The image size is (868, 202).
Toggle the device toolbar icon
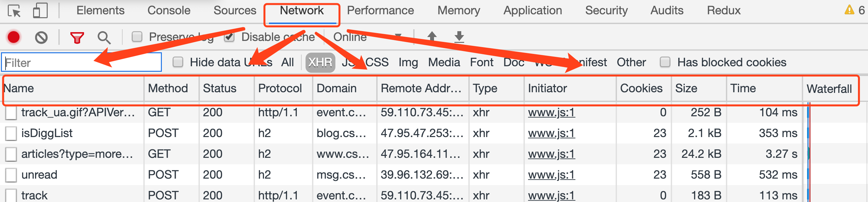tap(40, 11)
